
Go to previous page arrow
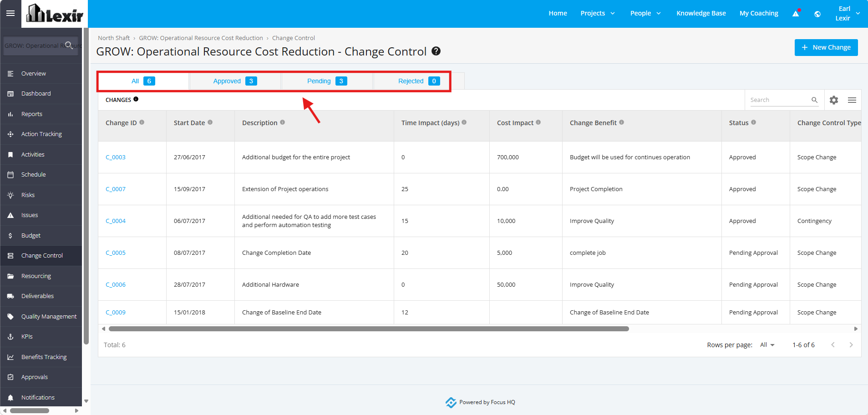tap(833, 345)
